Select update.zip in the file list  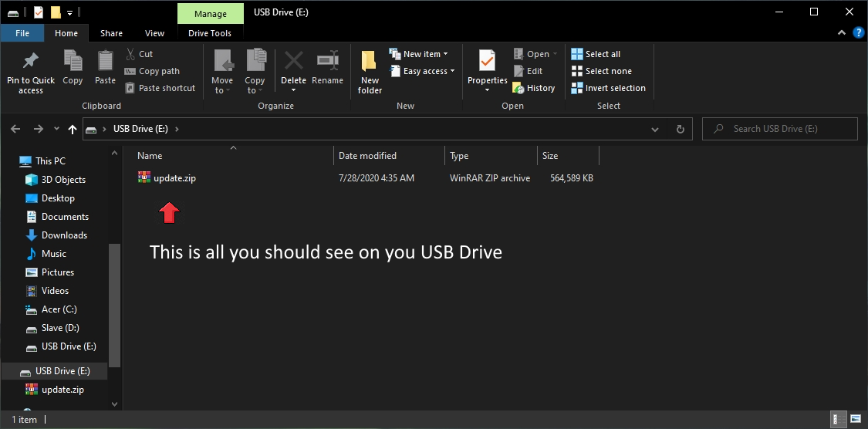pos(167,178)
